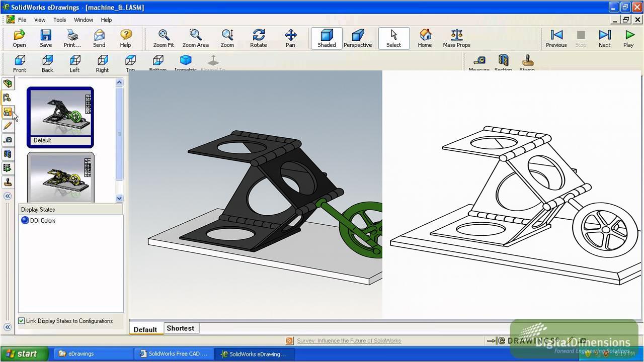Collapse the left panel with double-chevron

pyautogui.click(x=8, y=196)
